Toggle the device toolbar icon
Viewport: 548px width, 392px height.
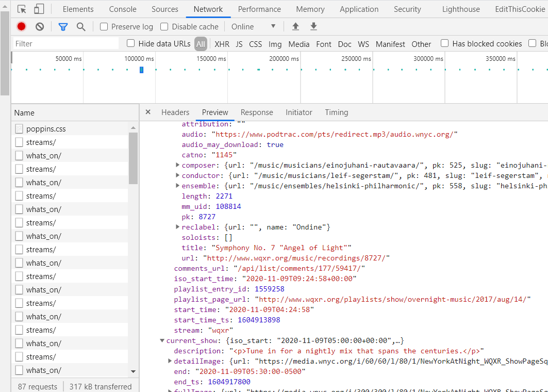point(39,9)
